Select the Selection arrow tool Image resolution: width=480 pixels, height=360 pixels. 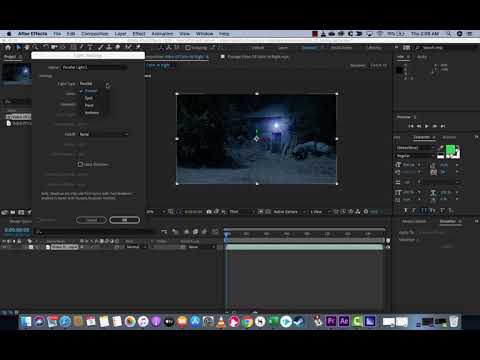pyautogui.click(x=19, y=47)
